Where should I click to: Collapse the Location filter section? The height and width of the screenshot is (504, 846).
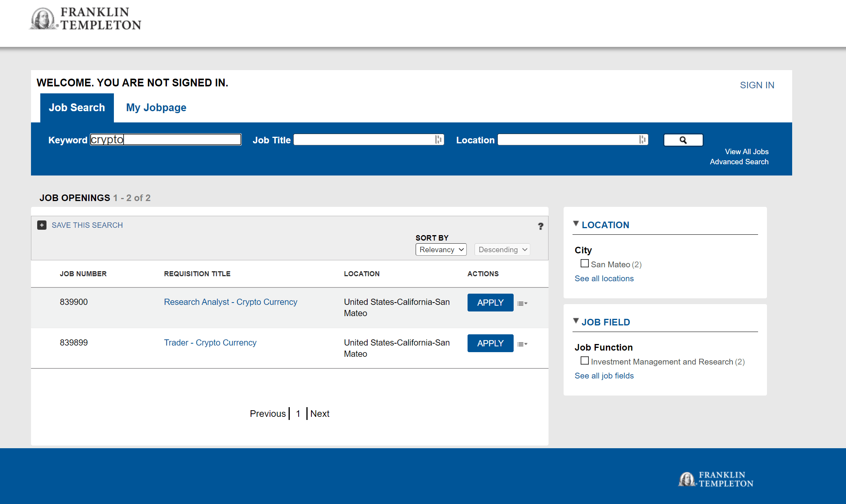576,224
